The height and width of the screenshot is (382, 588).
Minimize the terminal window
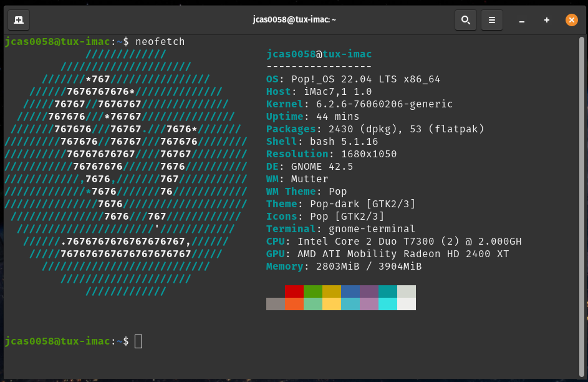pos(522,20)
